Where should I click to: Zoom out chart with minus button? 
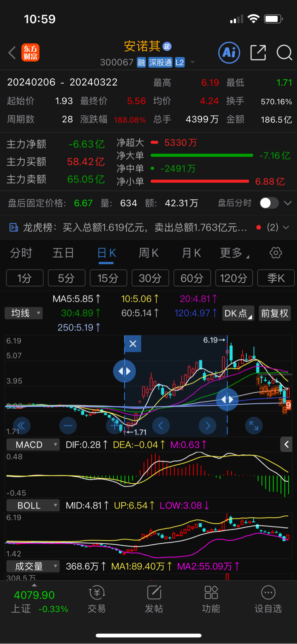pos(68,426)
